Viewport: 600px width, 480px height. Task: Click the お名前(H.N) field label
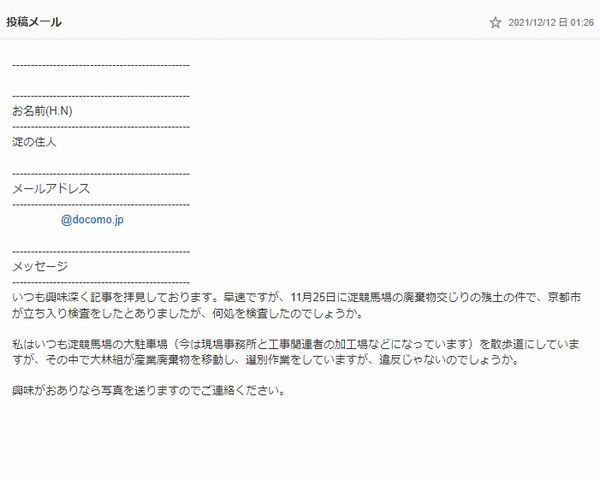pyautogui.click(x=42, y=111)
